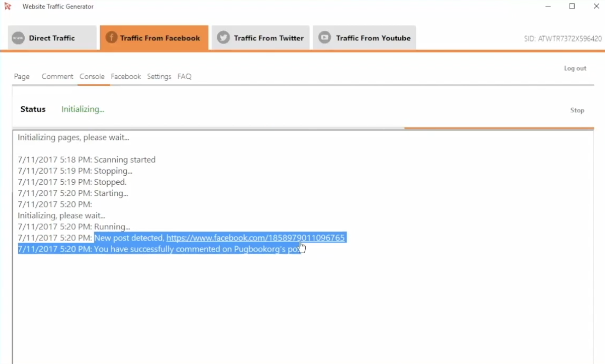Click the 'Starting...' log line
This screenshot has height=364, width=605.
[x=73, y=193]
